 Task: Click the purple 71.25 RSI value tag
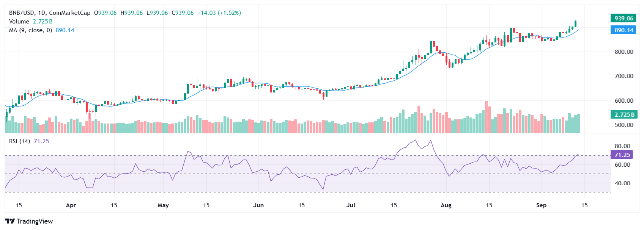point(622,155)
